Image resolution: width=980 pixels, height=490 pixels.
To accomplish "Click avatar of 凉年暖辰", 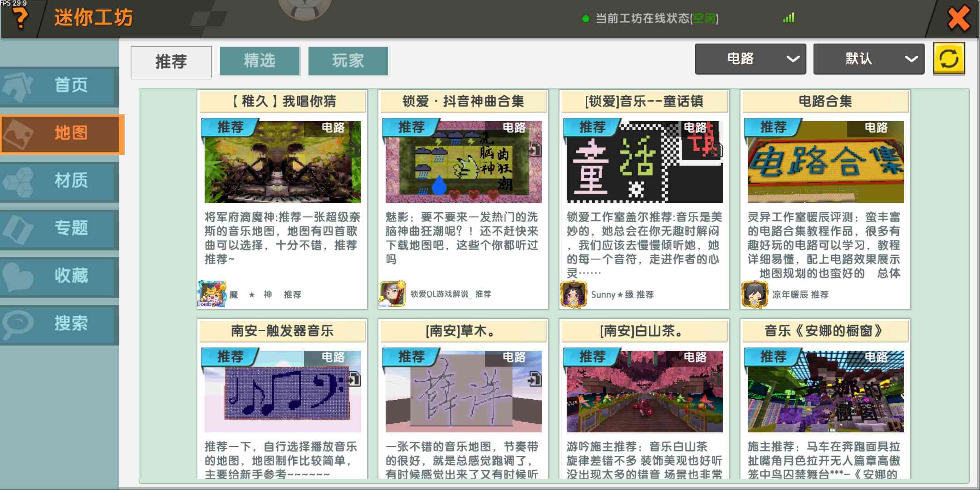I will tap(755, 294).
